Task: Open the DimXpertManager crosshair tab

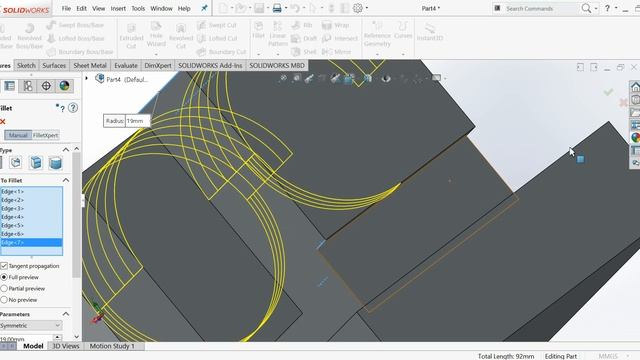Action: [46, 86]
